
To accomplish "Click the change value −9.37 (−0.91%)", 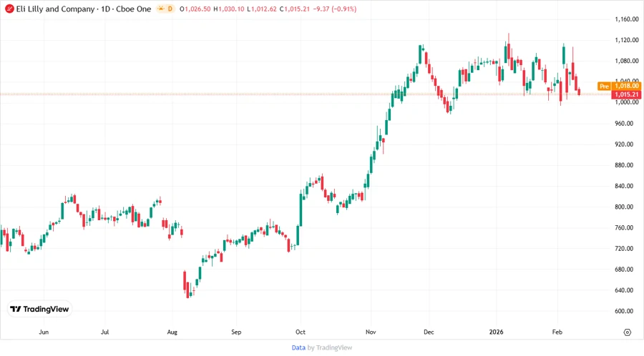I will tap(335, 9).
